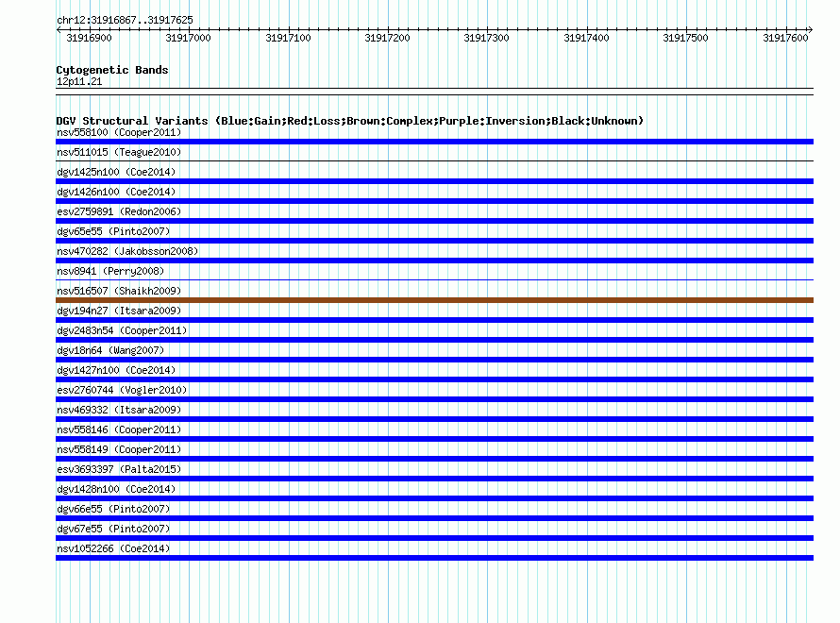Click the nsv558149 (Cooper2011) label
The height and width of the screenshot is (623, 840).
click(119, 449)
